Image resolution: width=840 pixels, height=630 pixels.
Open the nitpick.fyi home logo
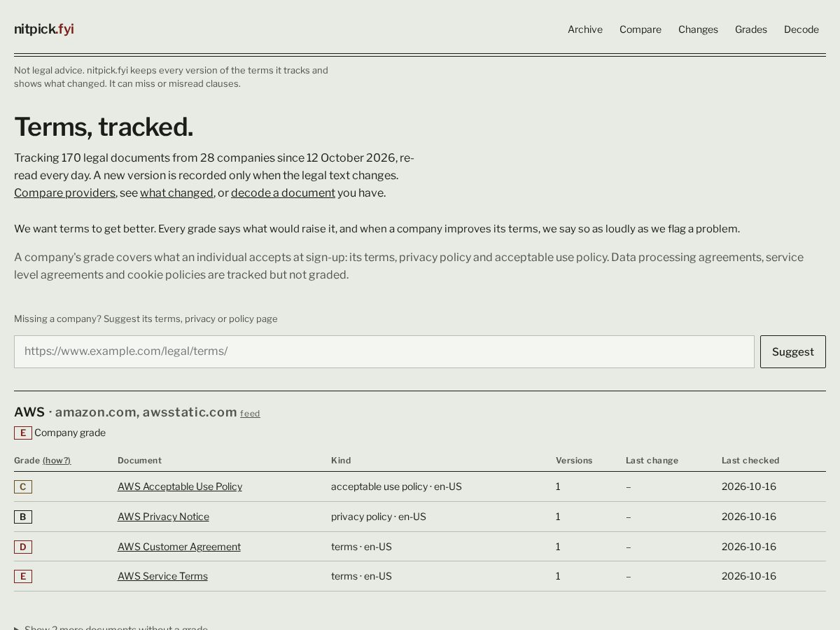tap(44, 29)
